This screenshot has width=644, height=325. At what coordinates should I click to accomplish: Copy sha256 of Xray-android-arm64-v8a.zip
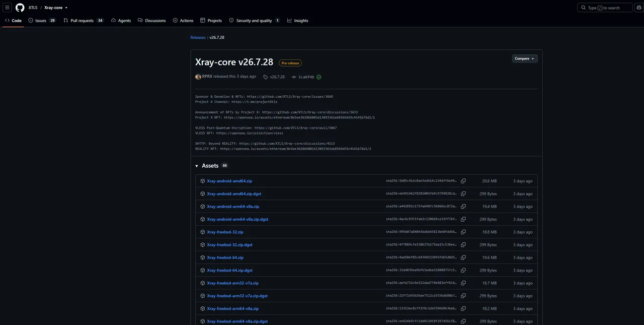click(x=463, y=207)
